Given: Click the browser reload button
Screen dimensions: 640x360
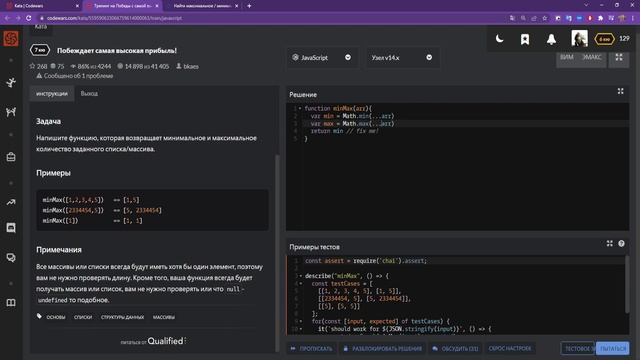Looking at the screenshot, I should click(29, 18).
